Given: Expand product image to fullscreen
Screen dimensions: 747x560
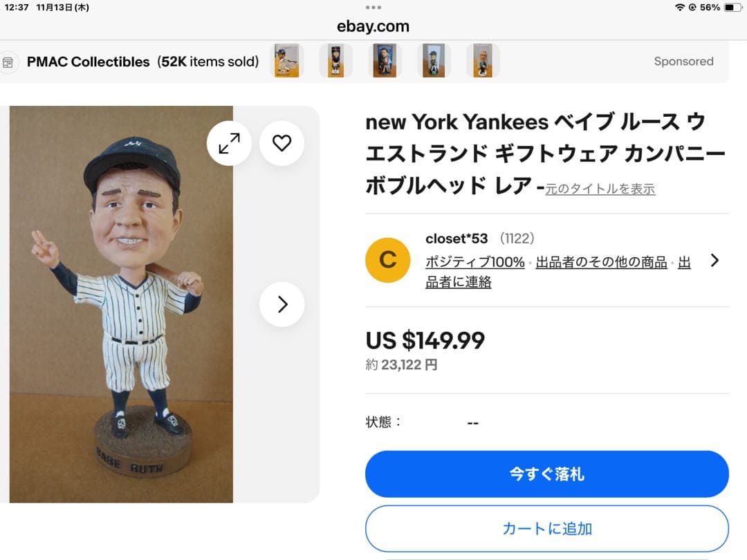Looking at the screenshot, I should (229, 143).
